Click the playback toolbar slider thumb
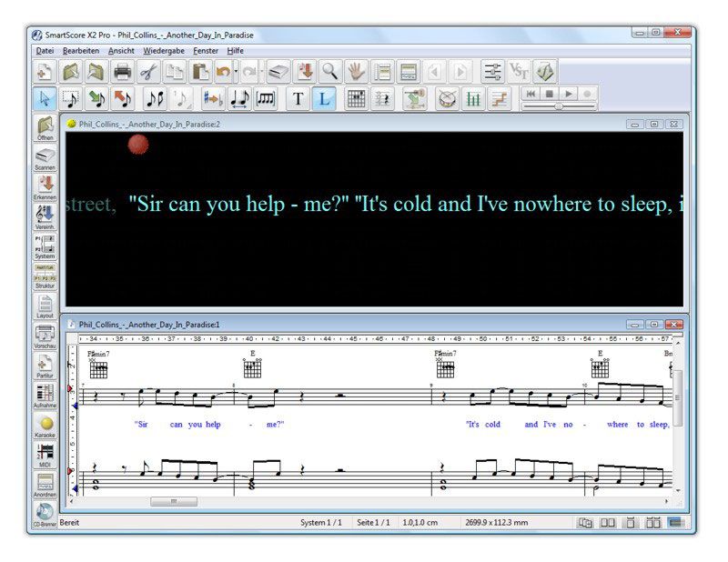728x562 pixels. pyautogui.click(x=559, y=106)
